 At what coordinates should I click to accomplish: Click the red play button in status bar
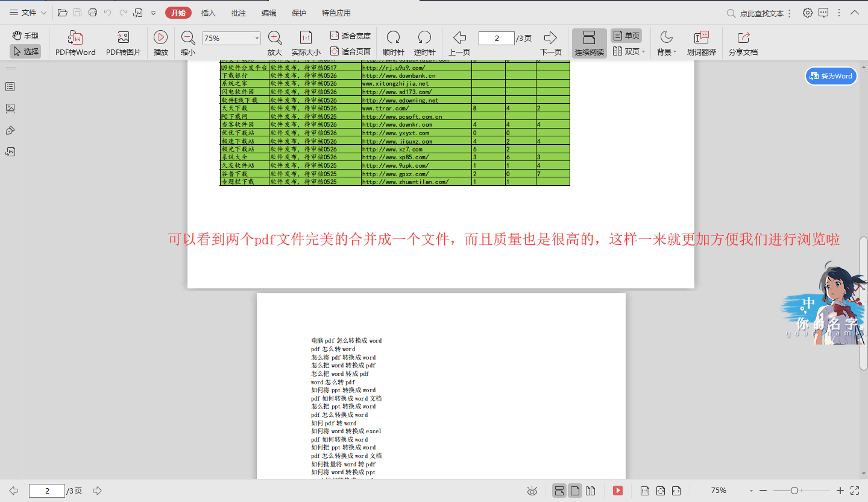[x=618, y=491]
